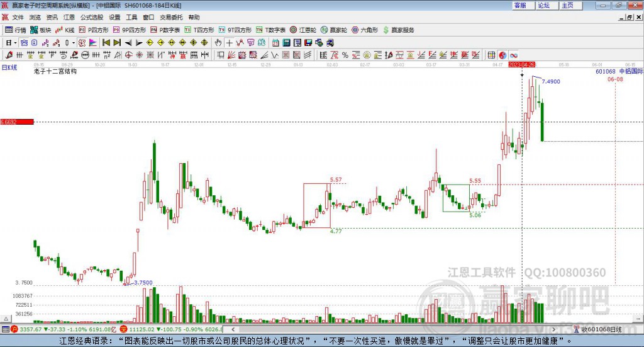The height and width of the screenshot is (347, 644).
Task: Select the 2023-04-26 date marker
Action: (x=521, y=65)
